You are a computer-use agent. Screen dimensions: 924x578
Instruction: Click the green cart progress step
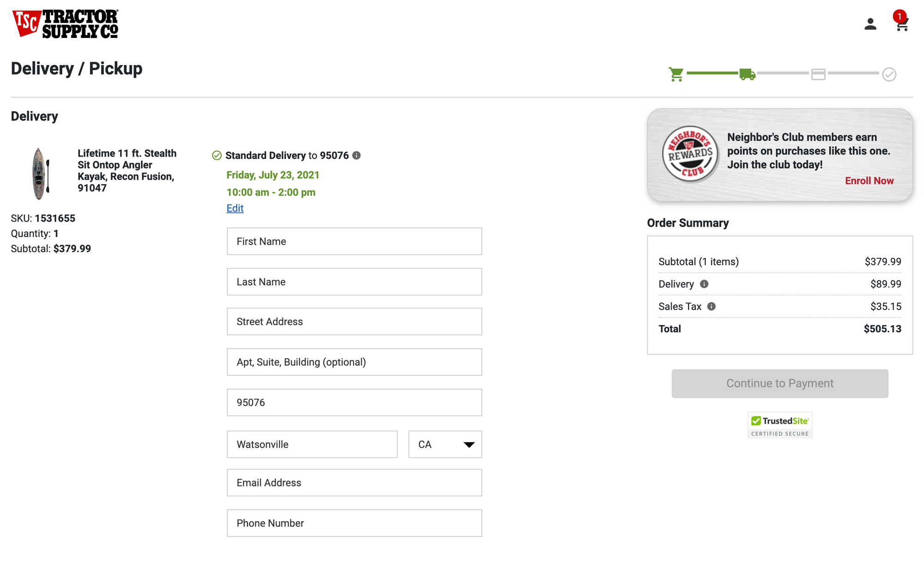tap(676, 74)
